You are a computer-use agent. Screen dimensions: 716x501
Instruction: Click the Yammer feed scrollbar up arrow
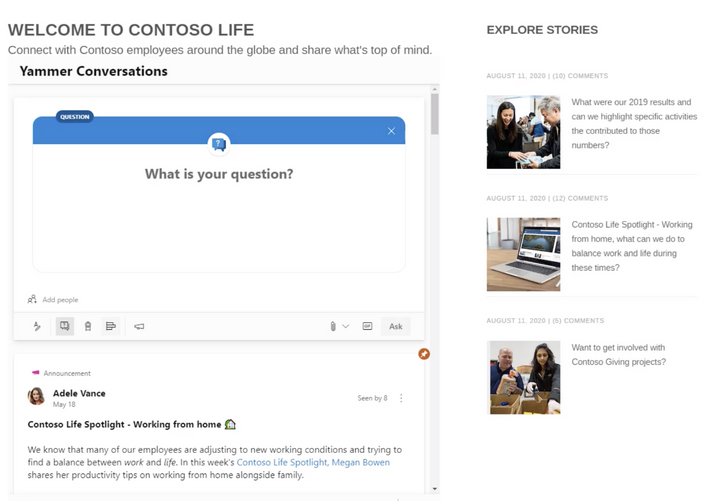click(x=435, y=89)
